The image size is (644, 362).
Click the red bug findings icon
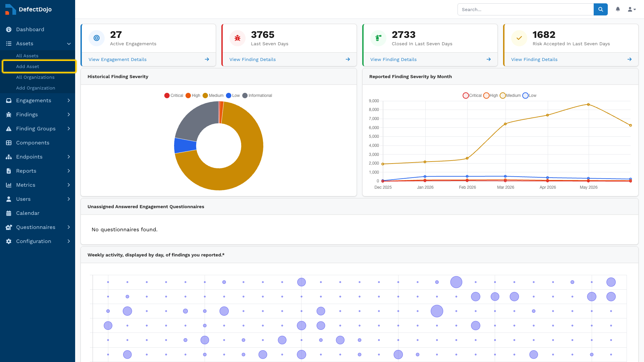237,38
